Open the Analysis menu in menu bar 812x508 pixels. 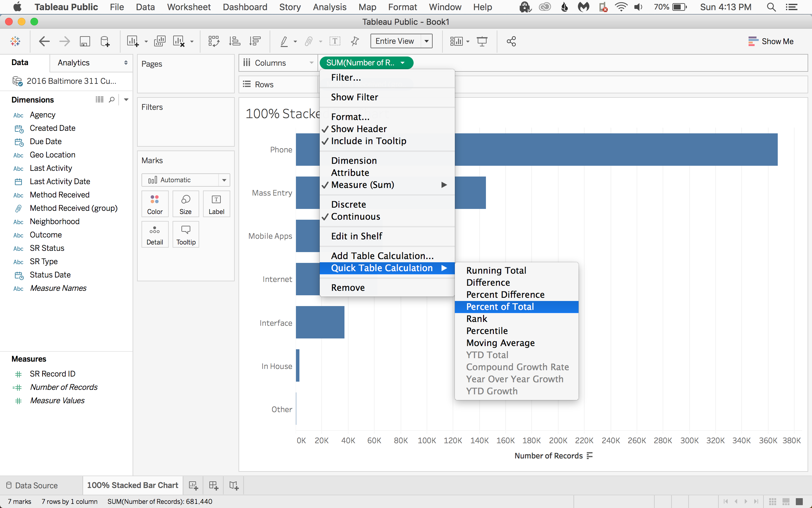pyautogui.click(x=330, y=7)
